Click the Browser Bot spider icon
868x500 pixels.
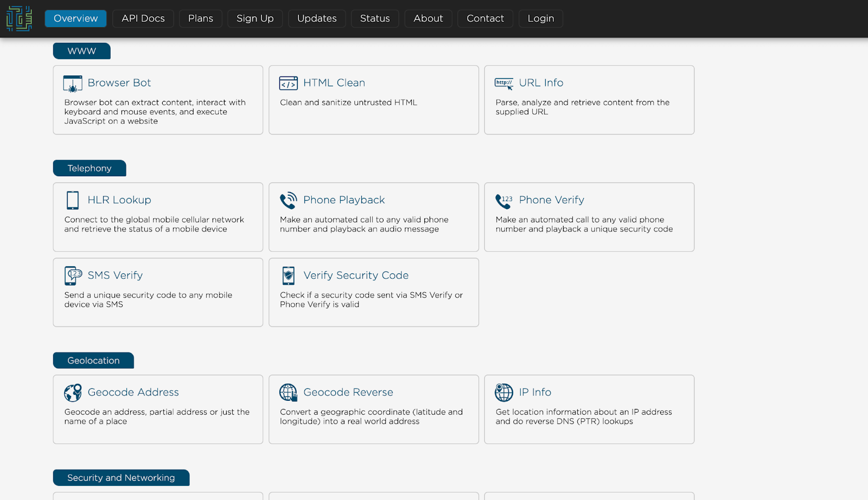tap(73, 84)
